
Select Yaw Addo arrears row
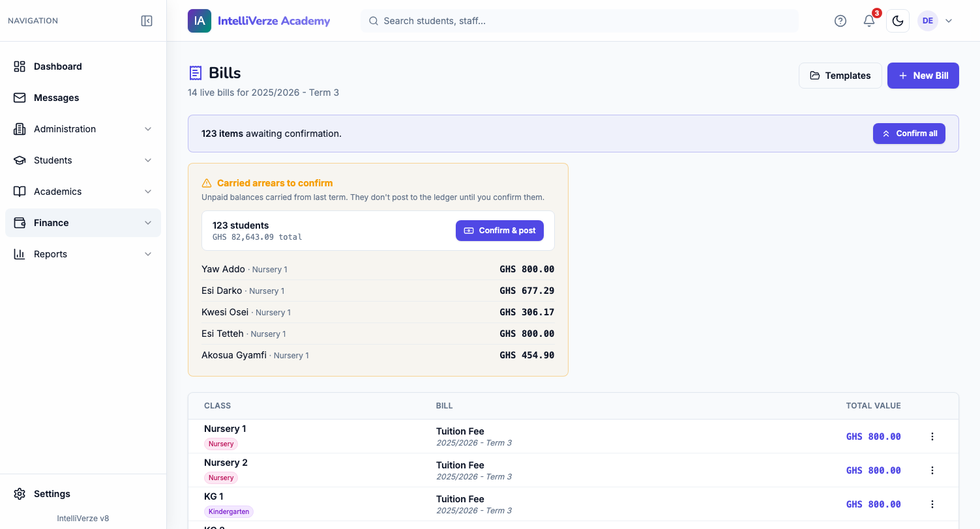[378, 269]
